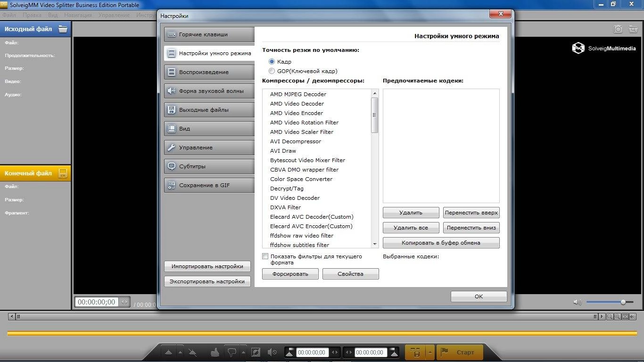Screen dimensions: 644x362
Task: Click the volume slider handle
Action: (623, 302)
